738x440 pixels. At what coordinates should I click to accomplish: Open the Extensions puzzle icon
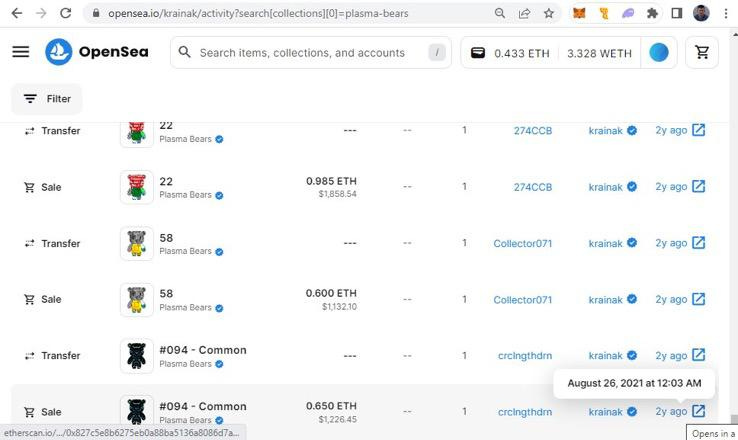[x=652, y=13]
